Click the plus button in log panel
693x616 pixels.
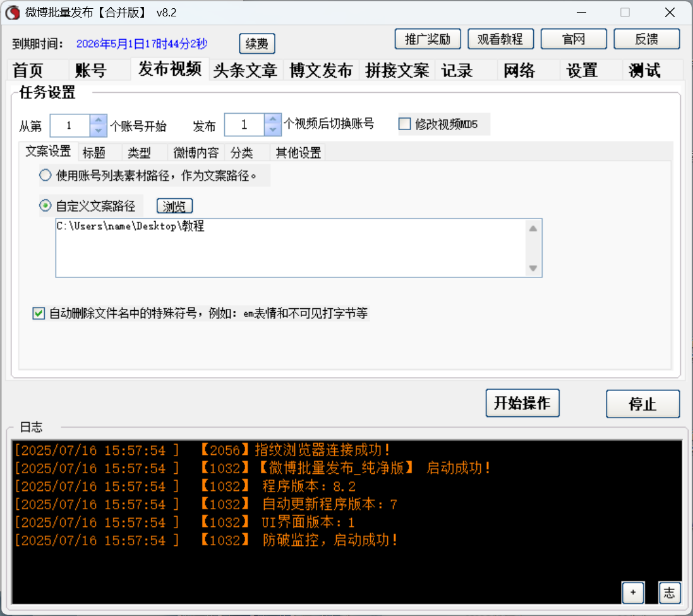[x=633, y=593]
